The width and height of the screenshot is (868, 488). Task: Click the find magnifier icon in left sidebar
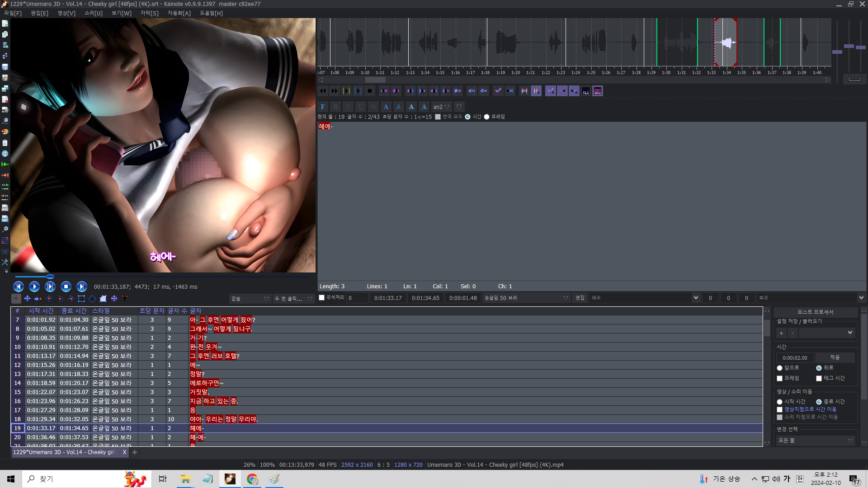point(5,121)
